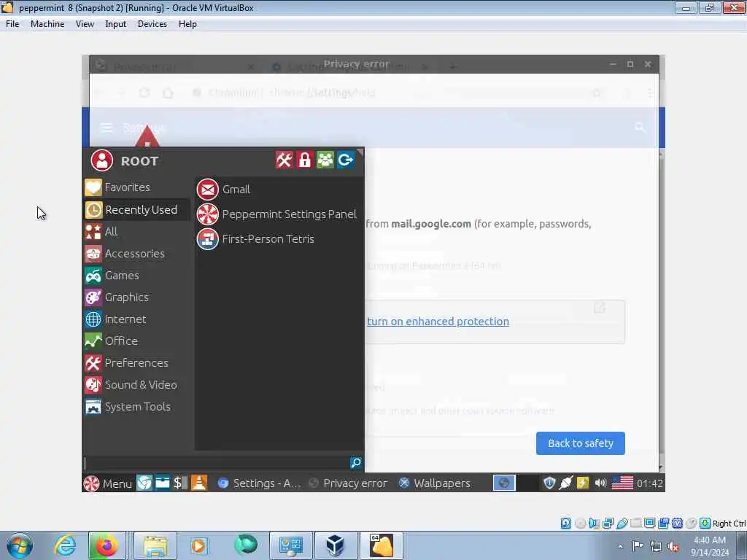Screen dimensions: 747x560
Task: Open the Machine menu
Action: click(47, 24)
